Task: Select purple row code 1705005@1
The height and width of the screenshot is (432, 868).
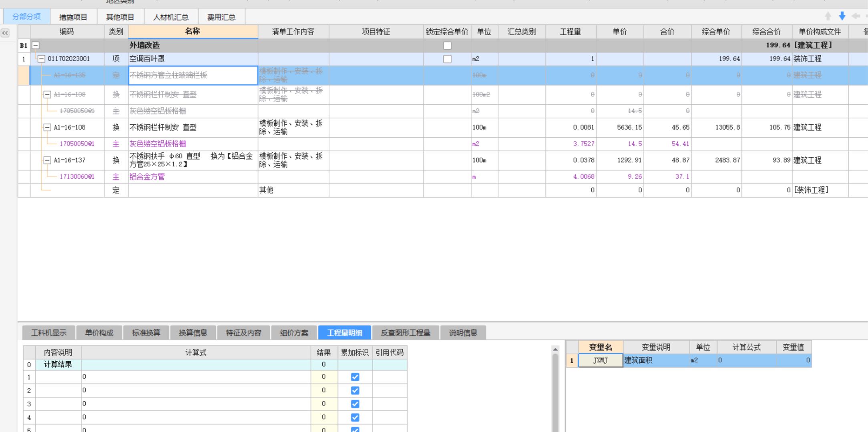Action: (77, 144)
